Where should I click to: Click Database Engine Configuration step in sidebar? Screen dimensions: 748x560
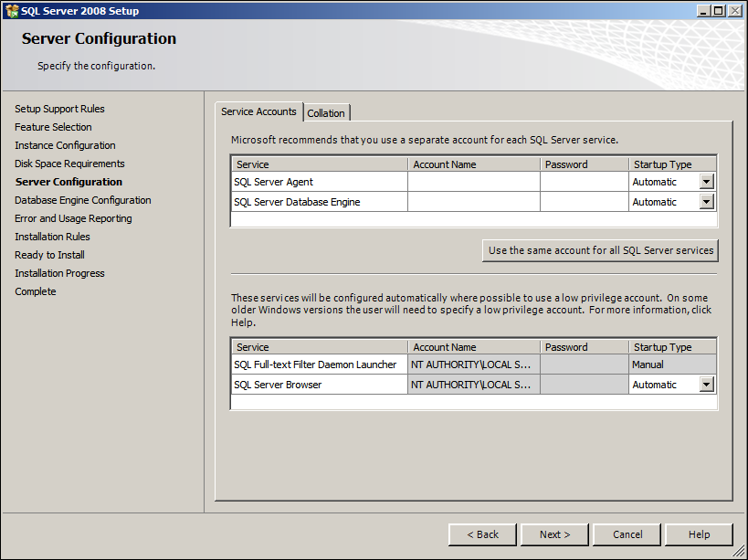[x=83, y=200]
